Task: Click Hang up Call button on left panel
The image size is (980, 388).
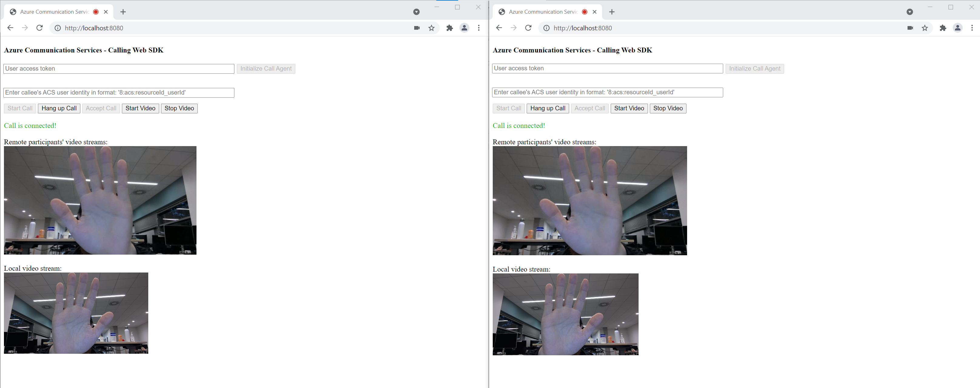Action: point(58,108)
